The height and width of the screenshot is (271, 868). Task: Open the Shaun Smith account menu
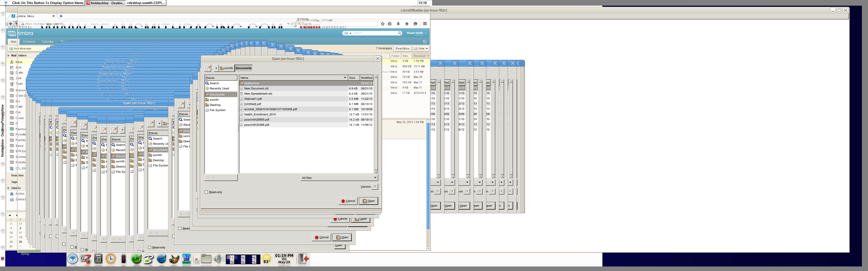[416, 33]
